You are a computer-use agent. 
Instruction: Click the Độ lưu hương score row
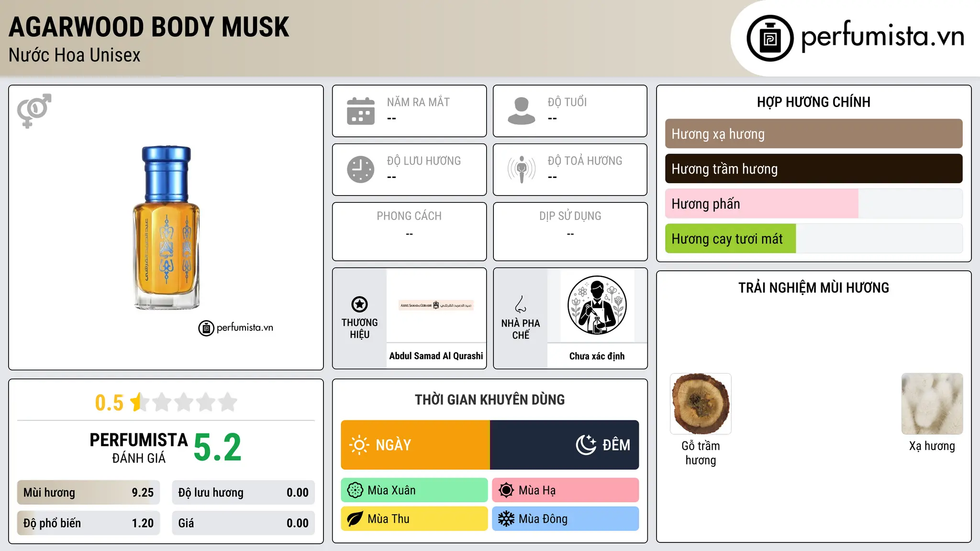click(x=244, y=493)
